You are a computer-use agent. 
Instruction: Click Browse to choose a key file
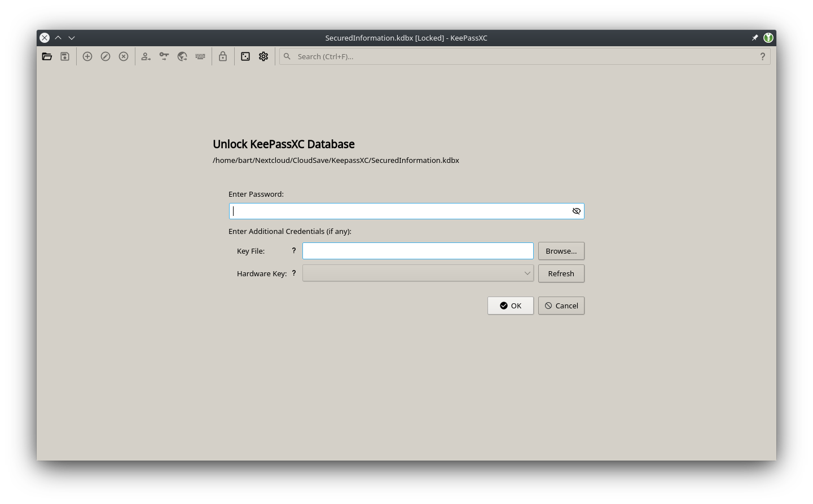pyautogui.click(x=561, y=250)
